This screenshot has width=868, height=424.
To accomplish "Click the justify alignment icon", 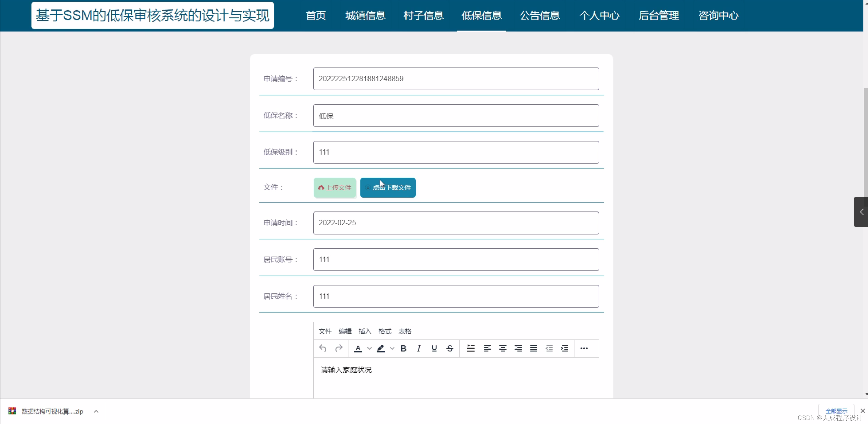I will click(x=533, y=348).
